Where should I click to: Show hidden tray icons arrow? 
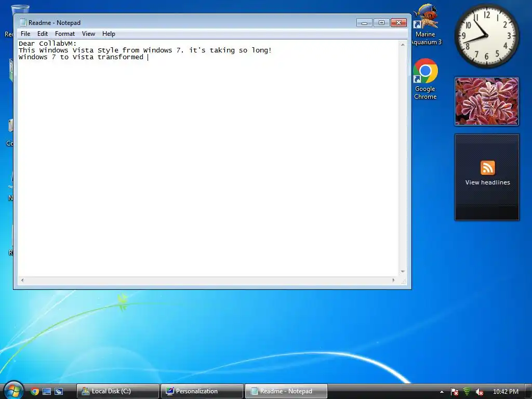click(x=442, y=392)
